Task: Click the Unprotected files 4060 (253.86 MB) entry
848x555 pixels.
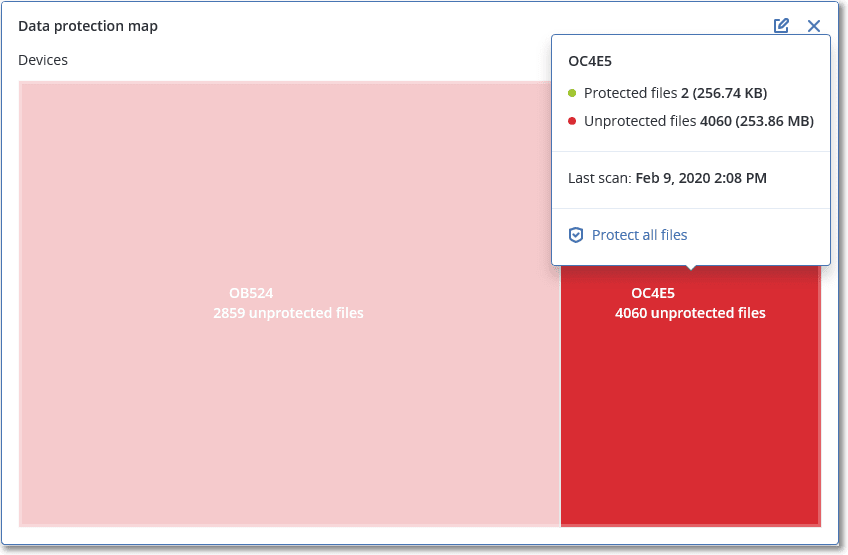Action: pyautogui.click(x=698, y=121)
